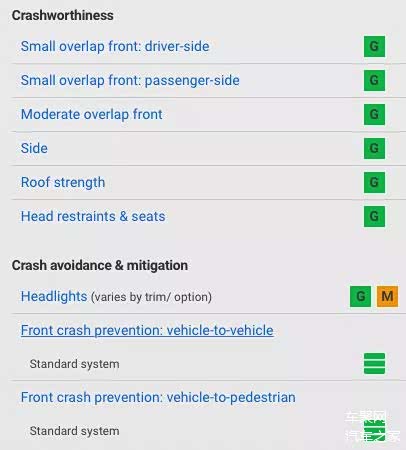The image size is (406, 450).
Task: Click the vehicle-to-vehicle Standard system green bars icon
Action: coord(374,364)
